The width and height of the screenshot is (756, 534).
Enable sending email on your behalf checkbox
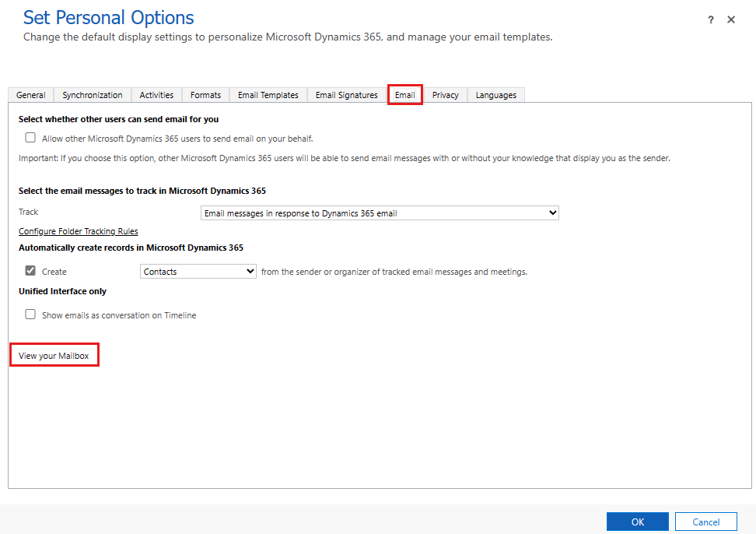tap(30, 138)
